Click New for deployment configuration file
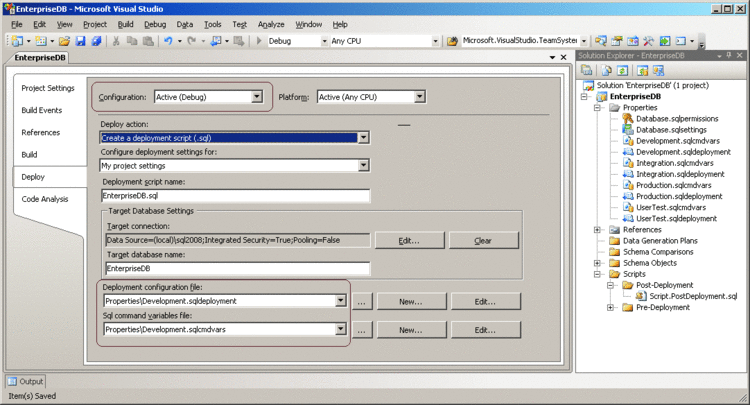This screenshot has height=405, width=750. coord(411,301)
